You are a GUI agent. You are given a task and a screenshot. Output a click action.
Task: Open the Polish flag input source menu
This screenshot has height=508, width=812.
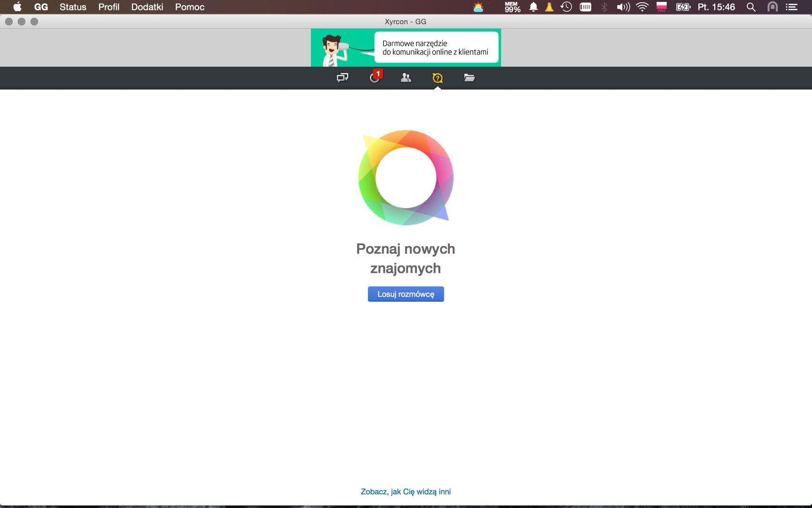pyautogui.click(x=661, y=7)
